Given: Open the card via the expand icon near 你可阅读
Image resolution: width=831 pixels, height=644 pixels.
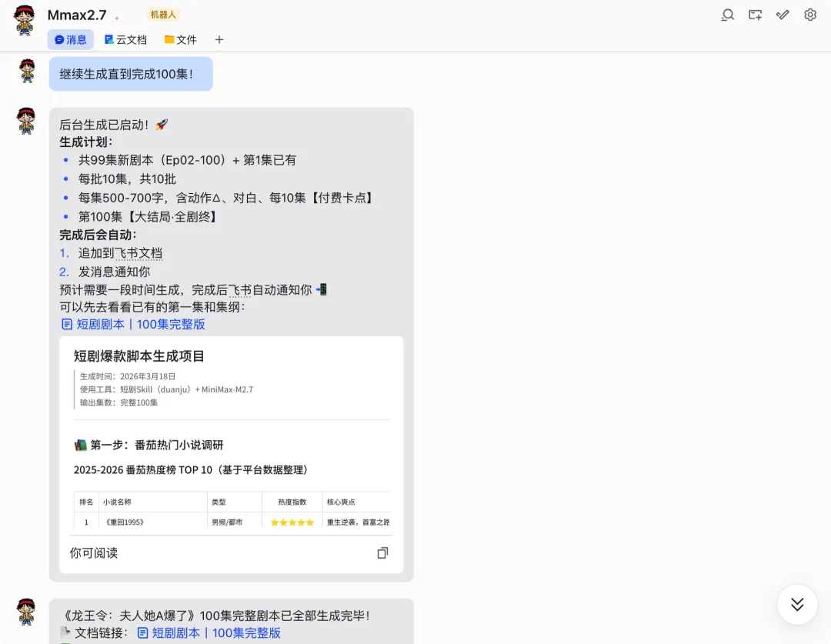Looking at the screenshot, I should (x=382, y=552).
